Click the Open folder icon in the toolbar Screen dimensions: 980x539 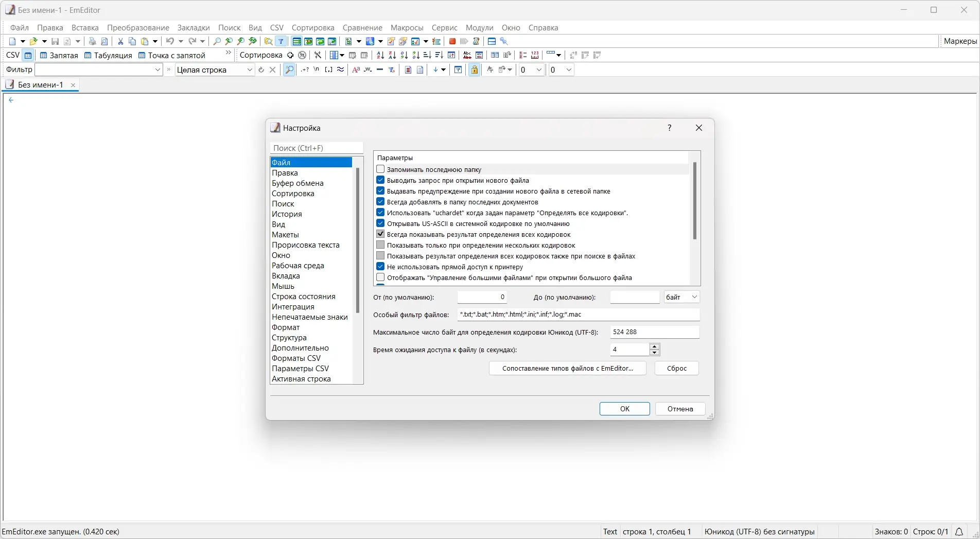pyautogui.click(x=33, y=41)
